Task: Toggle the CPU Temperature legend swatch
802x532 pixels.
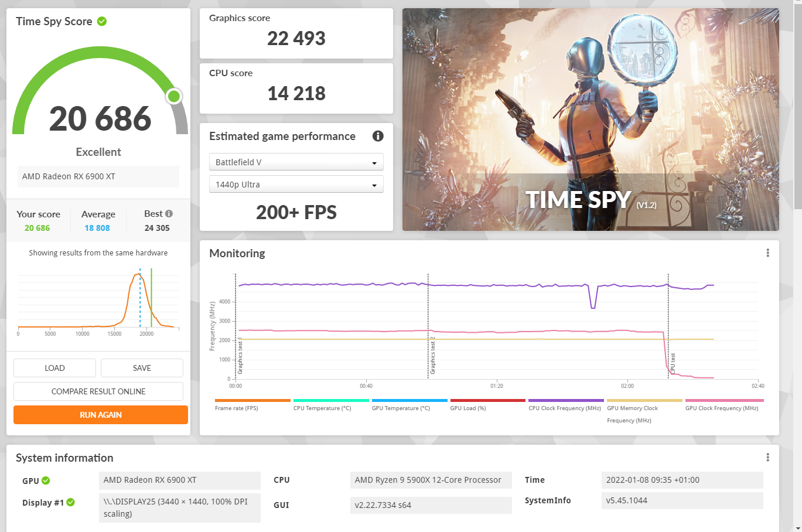Action: tap(331, 401)
